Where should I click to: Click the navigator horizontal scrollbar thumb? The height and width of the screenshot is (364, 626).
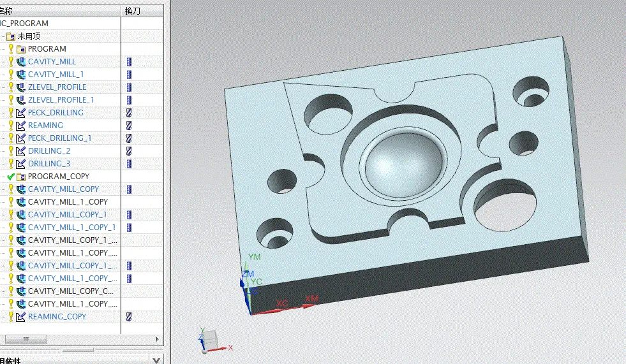[x=26, y=339]
